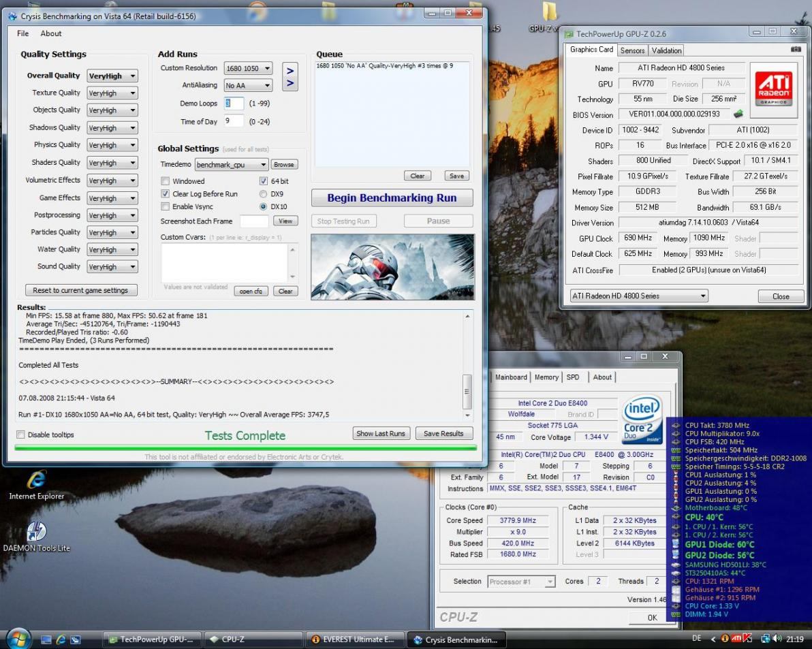Click Browse next to Timedemo
Screen dimensions: 812x649
284,165
